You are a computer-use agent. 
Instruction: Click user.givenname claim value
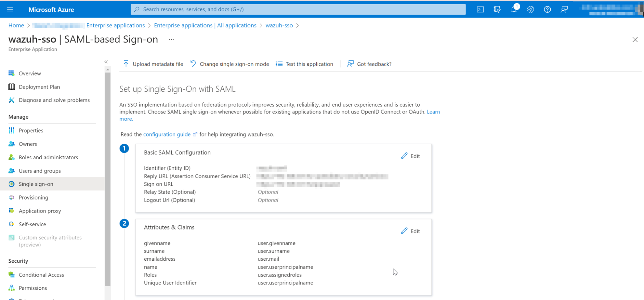276,243
